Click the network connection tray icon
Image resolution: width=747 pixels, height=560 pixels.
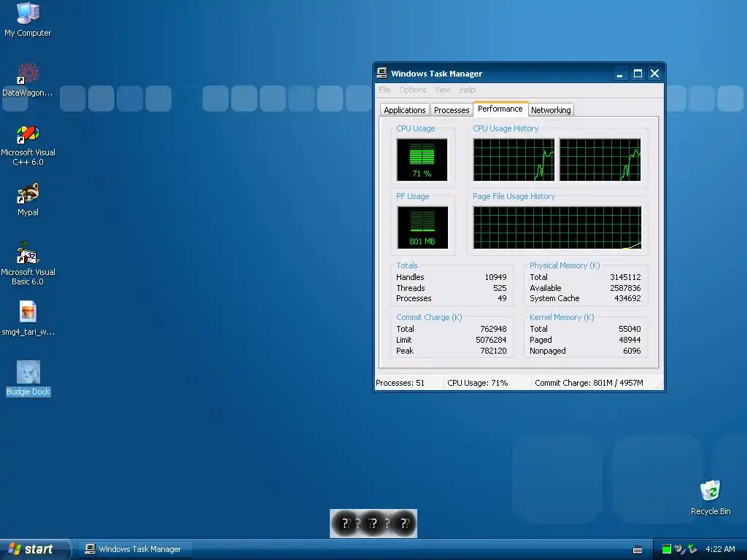pos(693,549)
